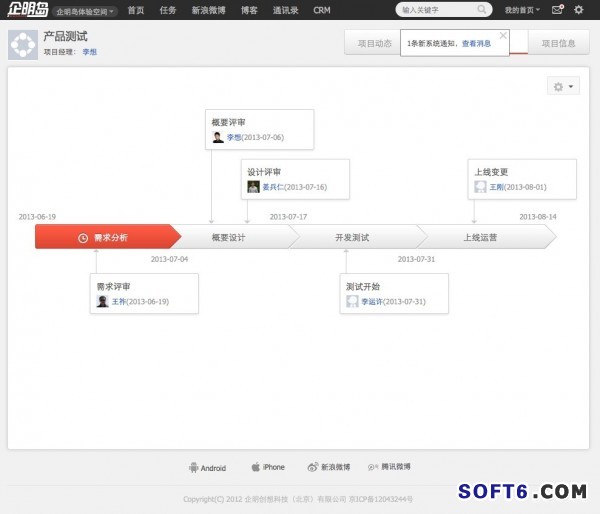Switch to the 项目信息 tab
Screen dimensions: 600x514
click(x=557, y=44)
